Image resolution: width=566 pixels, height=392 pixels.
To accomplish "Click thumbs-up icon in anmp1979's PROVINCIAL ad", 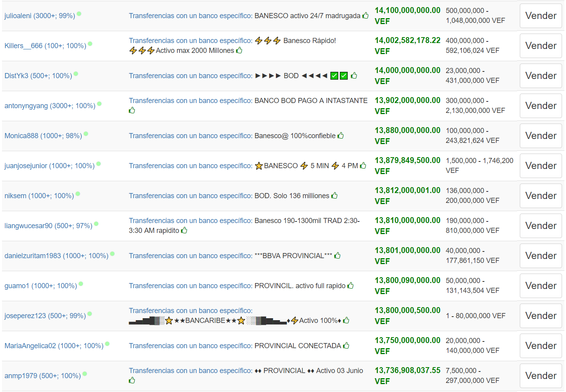I will [x=132, y=380].
